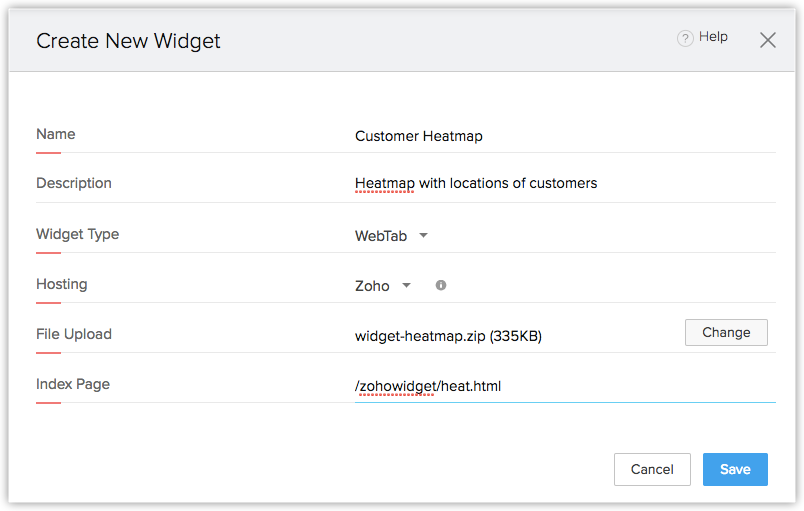The width and height of the screenshot is (804, 511).
Task: Click the File Upload field label
Action: 74,334
